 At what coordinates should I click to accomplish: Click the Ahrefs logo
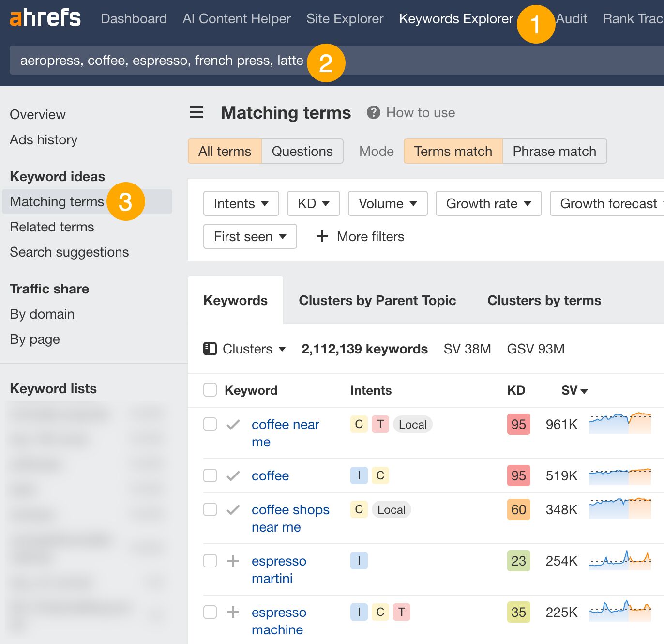(45, 18)
